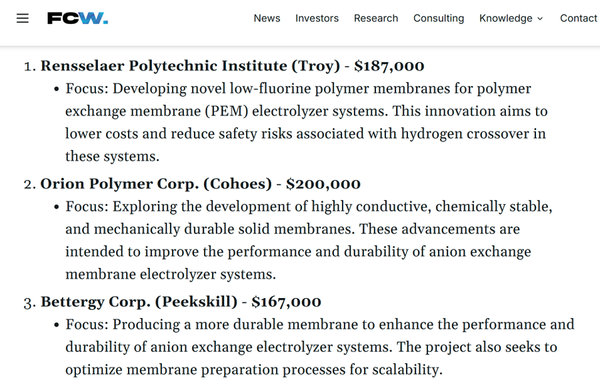Click the Rensselaer Polytechnic Institute heading

coord(232,66)
